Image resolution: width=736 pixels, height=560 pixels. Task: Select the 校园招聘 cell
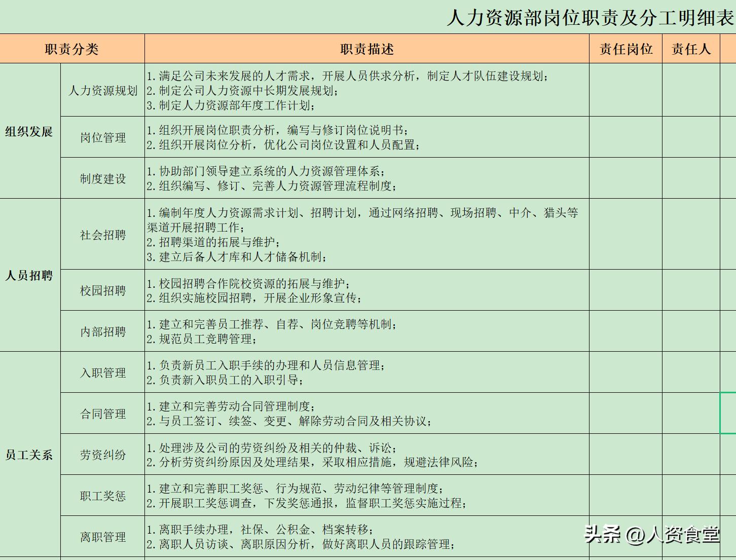(x=103, y=290)
